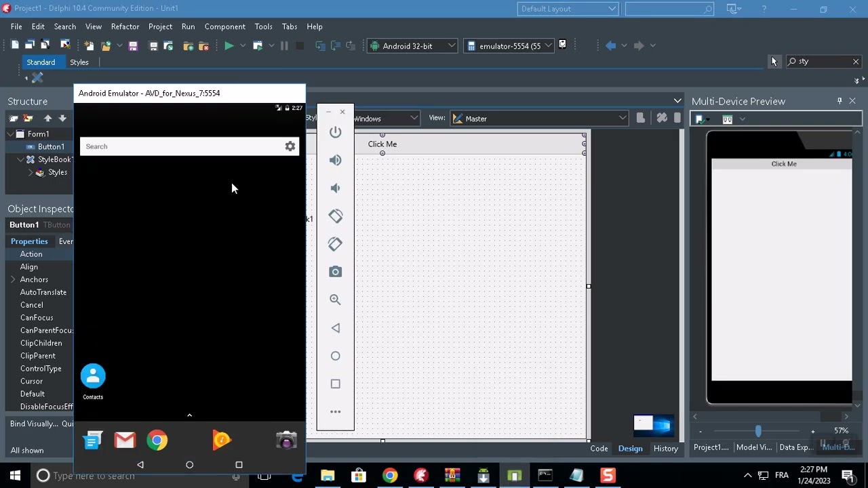Click the component palette selection arrow tool
868x488 pixels.
coord(774,62)
